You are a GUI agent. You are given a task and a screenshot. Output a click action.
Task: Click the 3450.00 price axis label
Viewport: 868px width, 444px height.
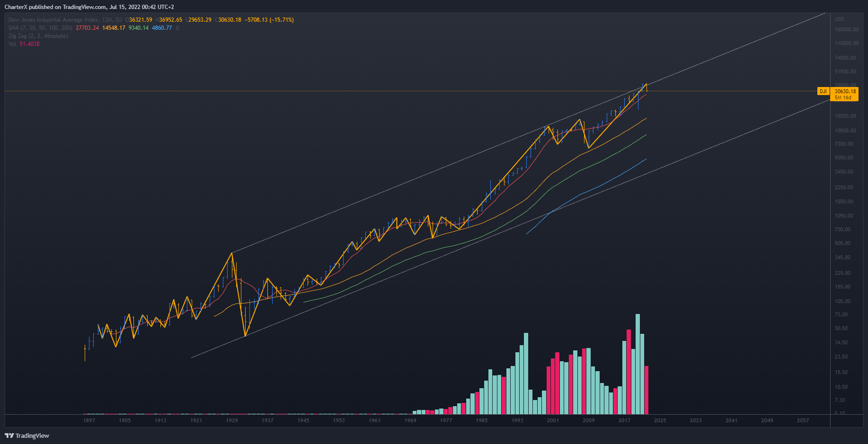(x=844, y=172)
